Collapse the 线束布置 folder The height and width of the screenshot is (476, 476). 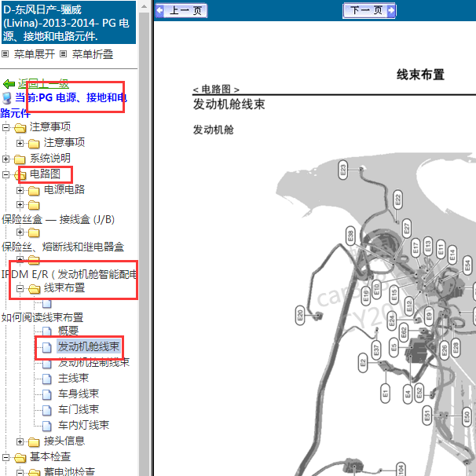(20, 288)
